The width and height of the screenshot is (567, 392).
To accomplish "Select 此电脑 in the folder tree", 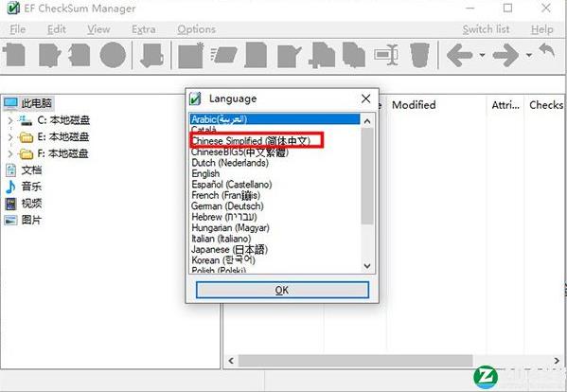I will (36, 103).
